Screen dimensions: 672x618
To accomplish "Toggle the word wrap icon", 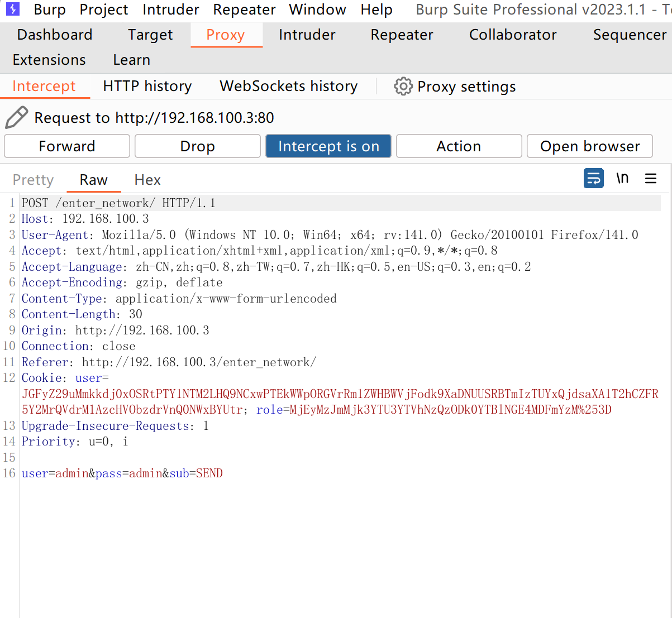I will pos(593,179).
